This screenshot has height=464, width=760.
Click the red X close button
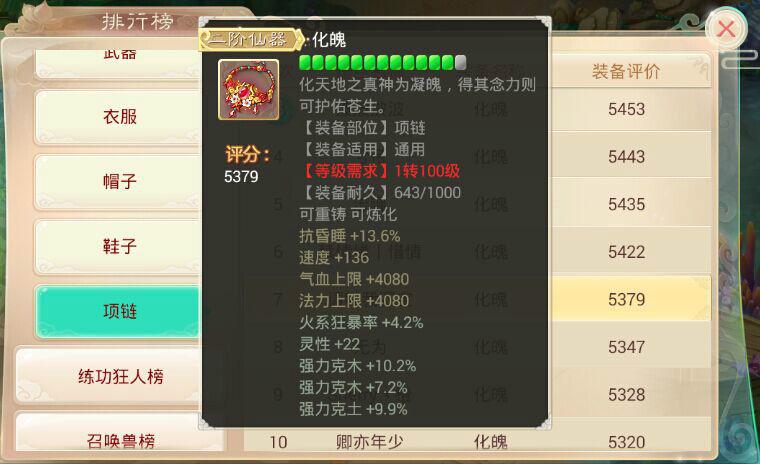click(x=726, y=29)
